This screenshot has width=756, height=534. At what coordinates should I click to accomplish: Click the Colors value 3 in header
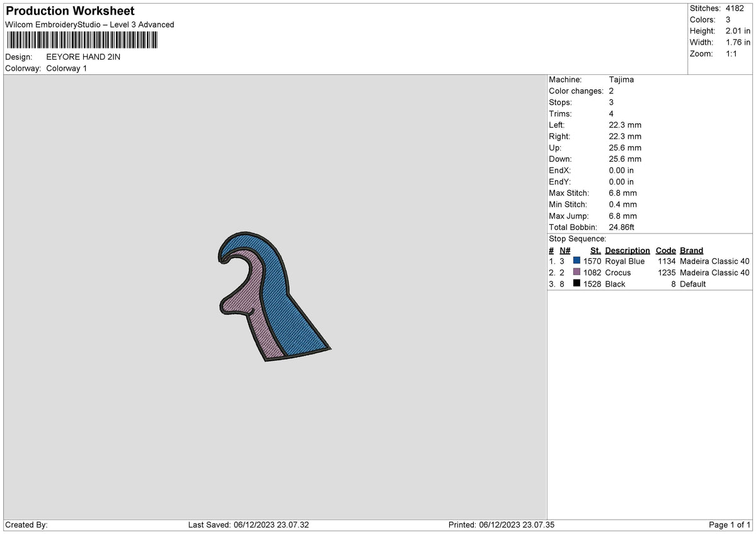tap(728, 20)
